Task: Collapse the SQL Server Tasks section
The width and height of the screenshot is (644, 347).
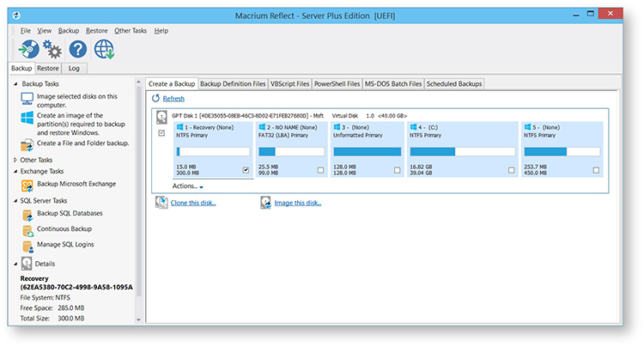Action: click(15, 201)
